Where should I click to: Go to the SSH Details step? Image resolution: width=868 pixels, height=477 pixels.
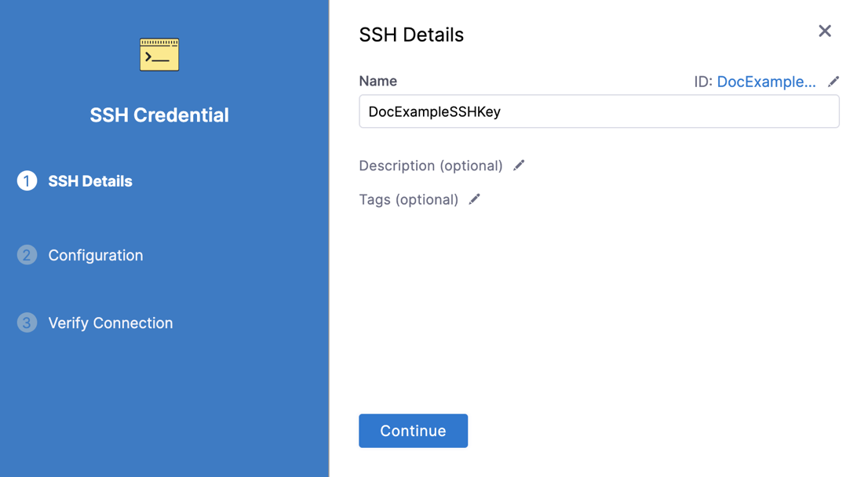pyautogui.click(x=90, y=181)
